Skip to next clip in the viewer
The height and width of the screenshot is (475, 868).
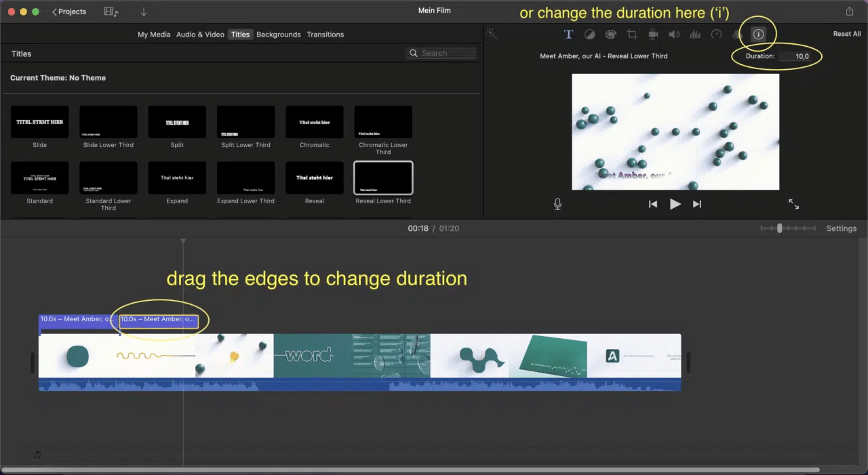(696, 204)
